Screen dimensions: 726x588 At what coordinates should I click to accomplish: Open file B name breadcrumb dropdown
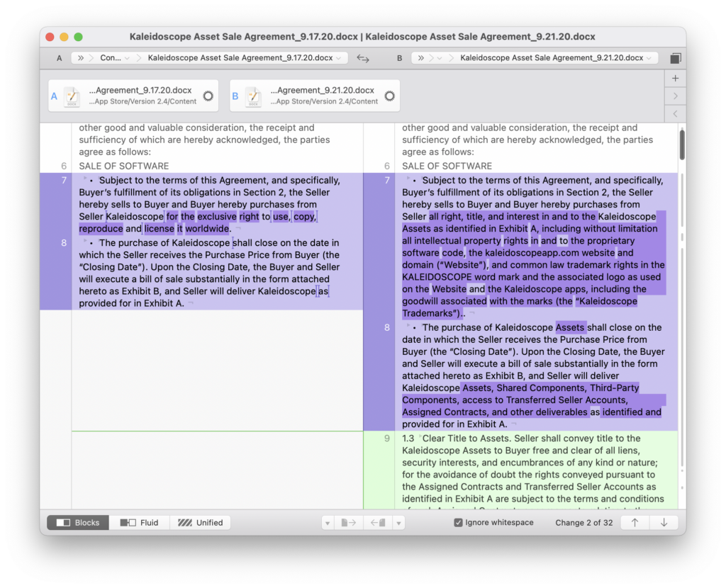click(x=556, y=58)
